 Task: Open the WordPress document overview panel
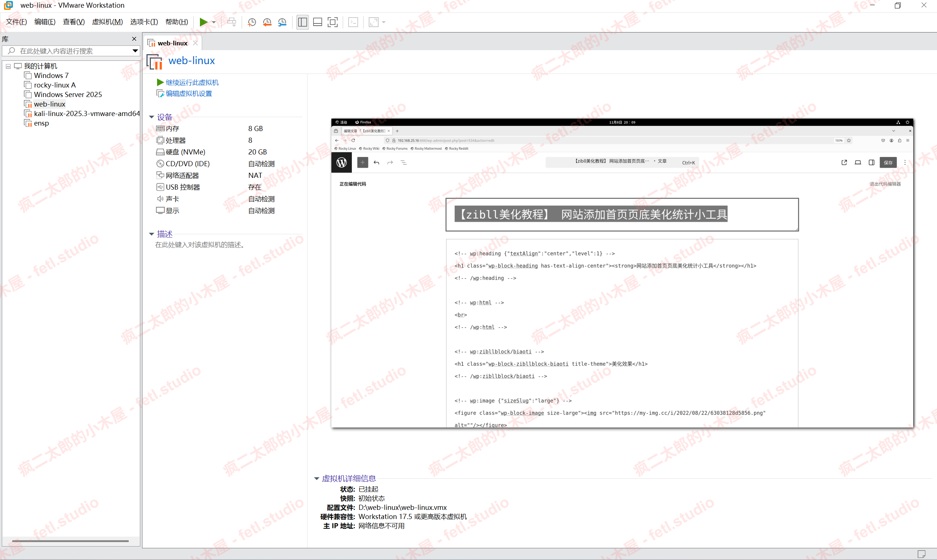click(404, 162)
